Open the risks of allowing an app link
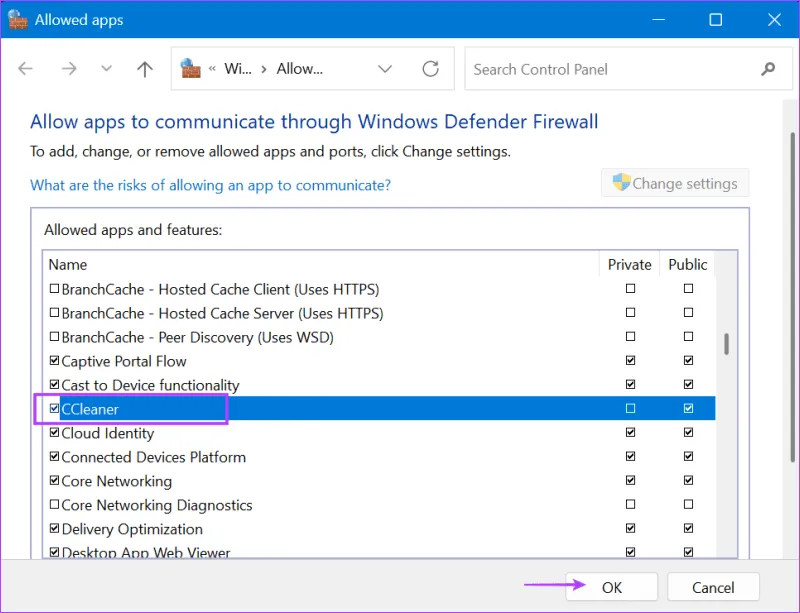This screenshot has height=613, width=800. [x=210, y=185]
